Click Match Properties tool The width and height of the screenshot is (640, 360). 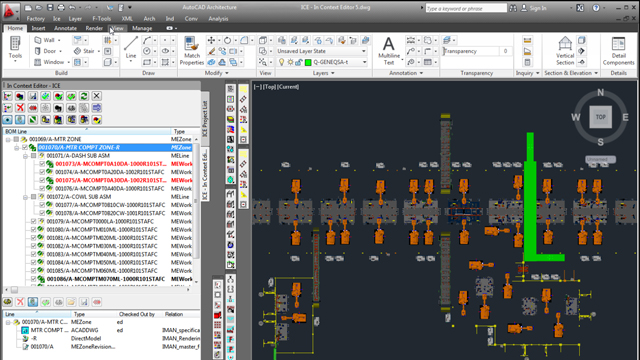[x=191, y=51]
